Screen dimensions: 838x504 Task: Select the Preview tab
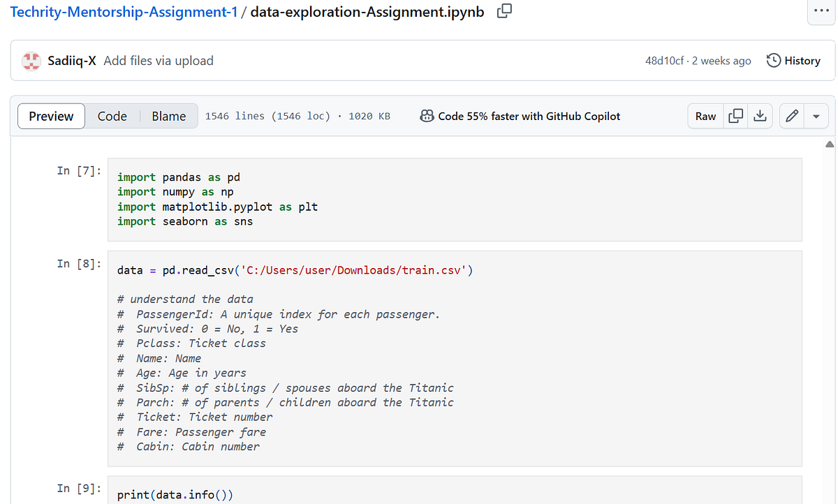click(x=51, y=116)
